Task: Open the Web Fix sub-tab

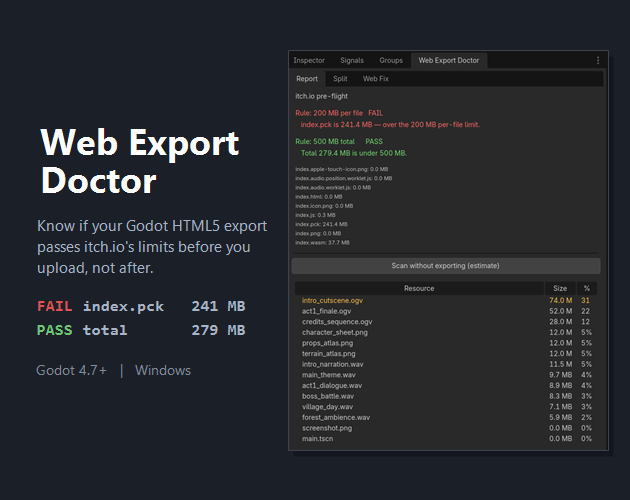Action: [x=376, y=79]
